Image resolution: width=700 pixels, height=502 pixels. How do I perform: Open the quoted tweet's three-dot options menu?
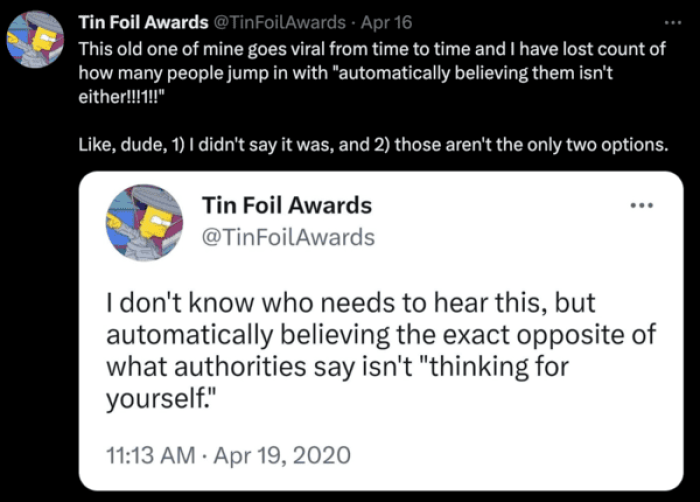(641, 207)
